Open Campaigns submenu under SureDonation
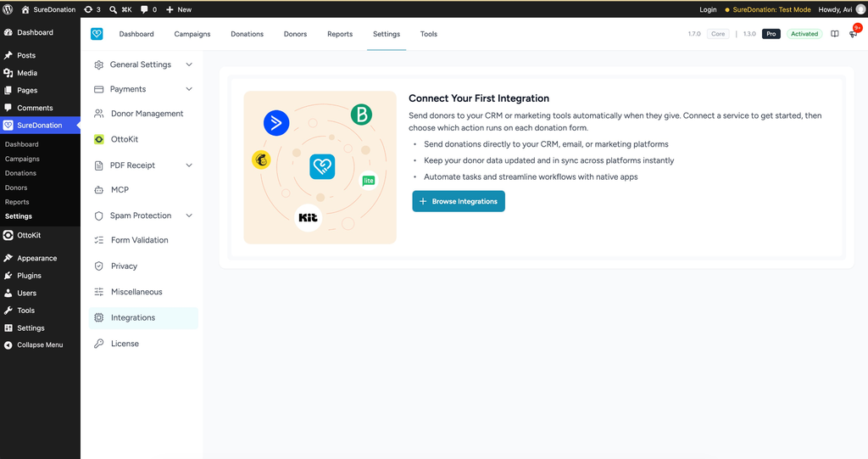 pos(22,159)
